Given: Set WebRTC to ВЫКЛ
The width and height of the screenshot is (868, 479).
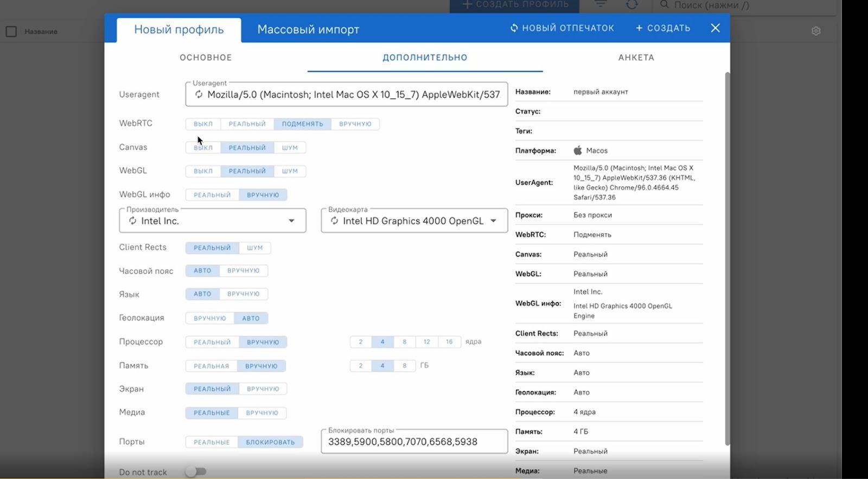Looking at the screenshot, I should tap(203, 124).
